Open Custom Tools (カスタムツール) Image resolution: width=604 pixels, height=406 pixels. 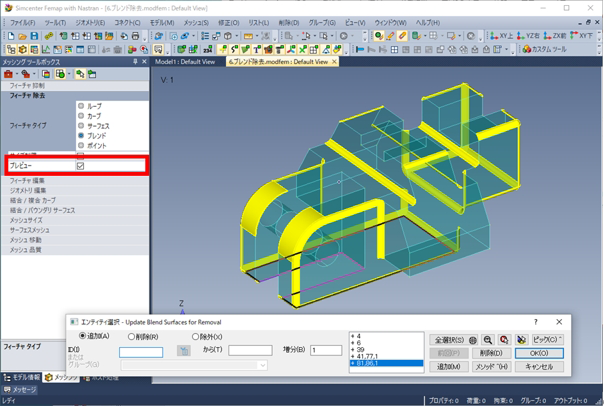point(544,49)
